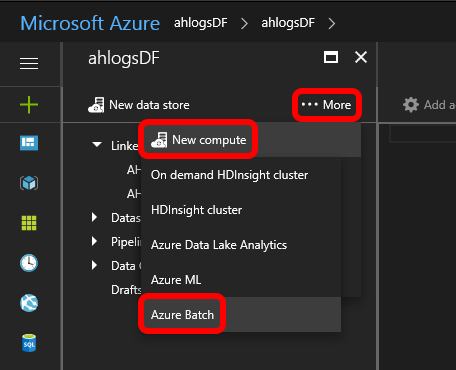Open All resources green grid icon

pos(29,223)
